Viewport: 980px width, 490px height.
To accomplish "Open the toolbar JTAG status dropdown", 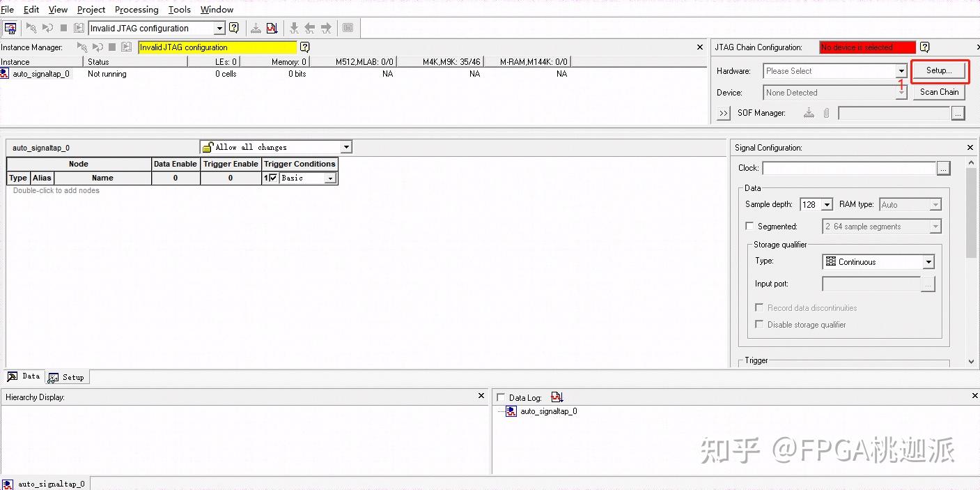I will coord(219,29).
